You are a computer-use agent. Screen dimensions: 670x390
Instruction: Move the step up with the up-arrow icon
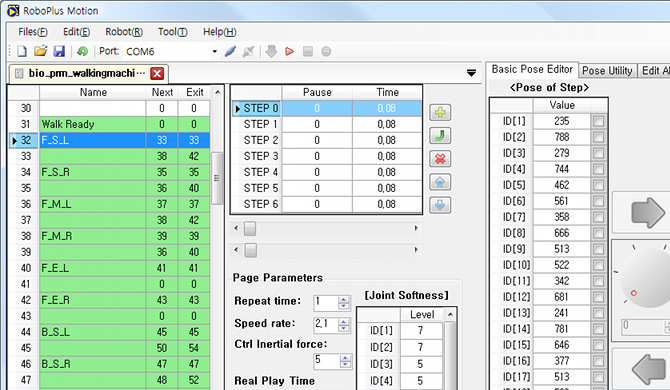point(440,182)
